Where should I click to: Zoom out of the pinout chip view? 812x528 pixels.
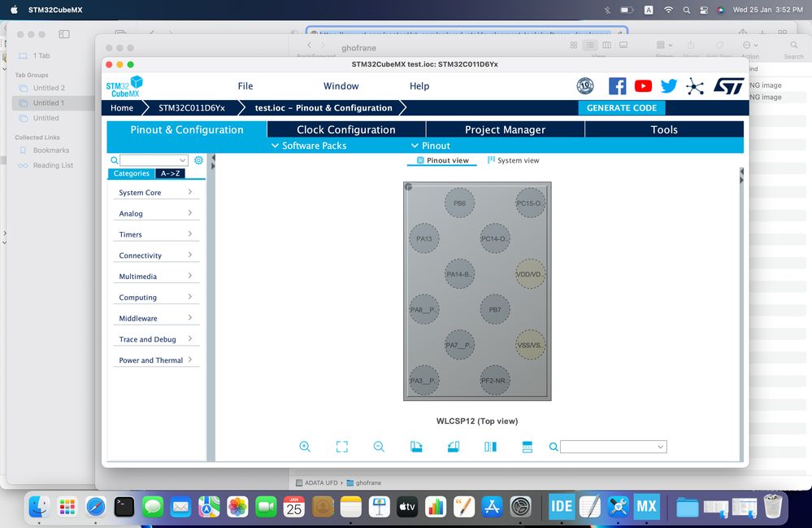[x=379, y=447]
